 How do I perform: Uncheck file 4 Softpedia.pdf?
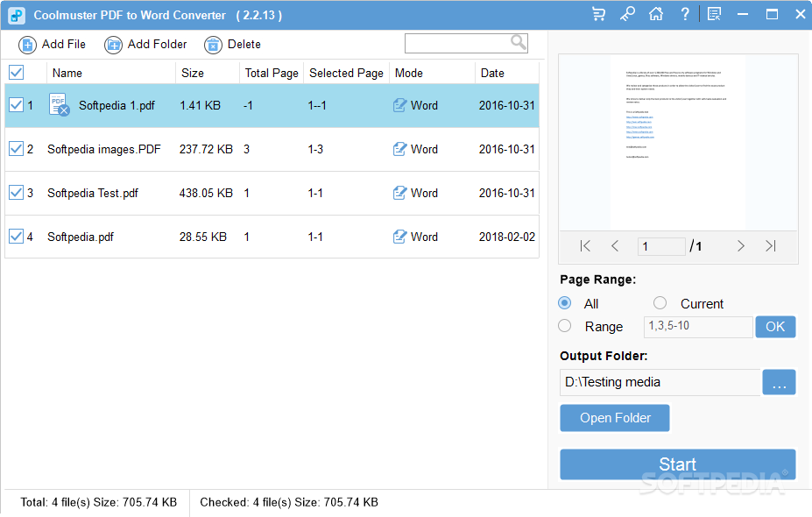(16, 237)
